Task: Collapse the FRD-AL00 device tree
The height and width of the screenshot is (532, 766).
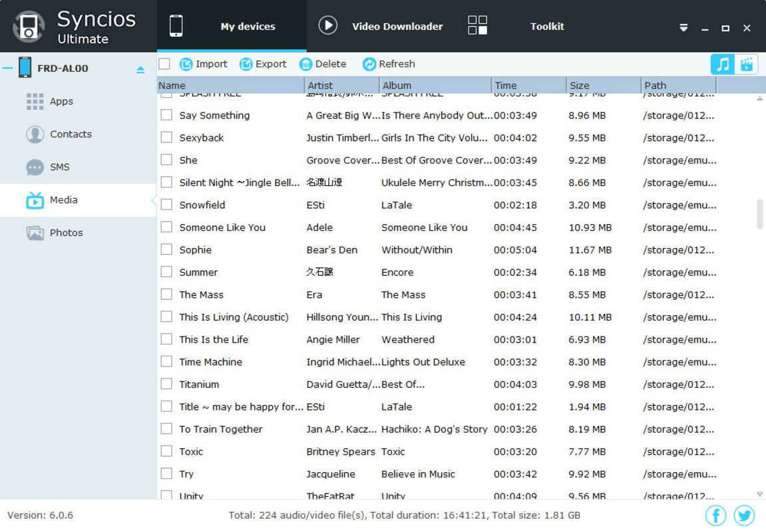Action: [7, 68]
